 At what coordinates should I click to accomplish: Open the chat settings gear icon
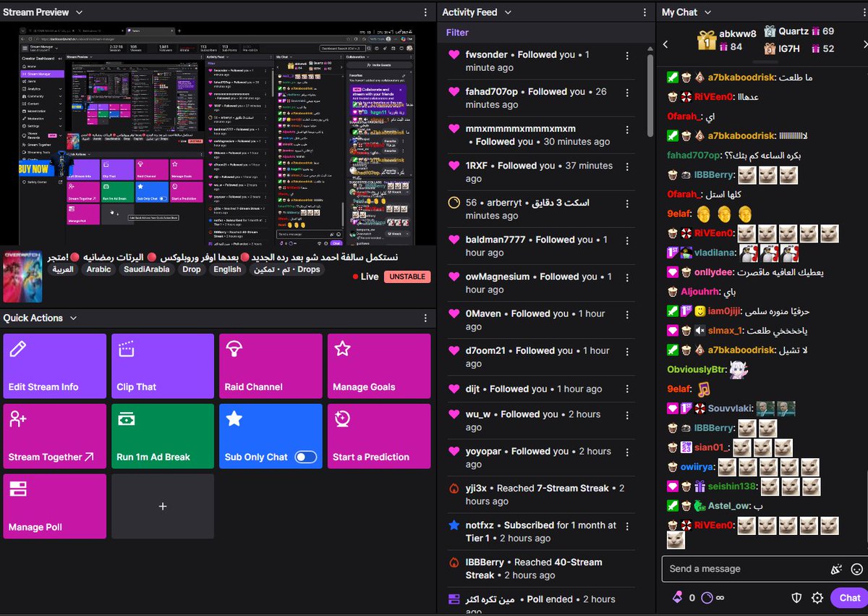pyautogui.click(x=817, y=598)
